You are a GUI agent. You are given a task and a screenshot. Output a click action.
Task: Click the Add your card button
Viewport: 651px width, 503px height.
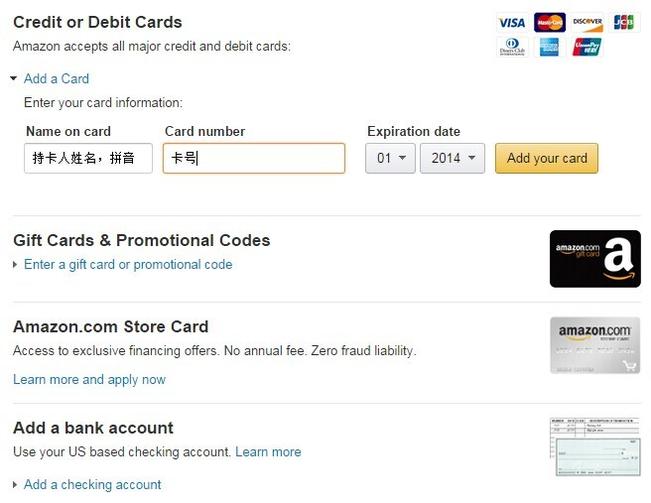(546, 158)
